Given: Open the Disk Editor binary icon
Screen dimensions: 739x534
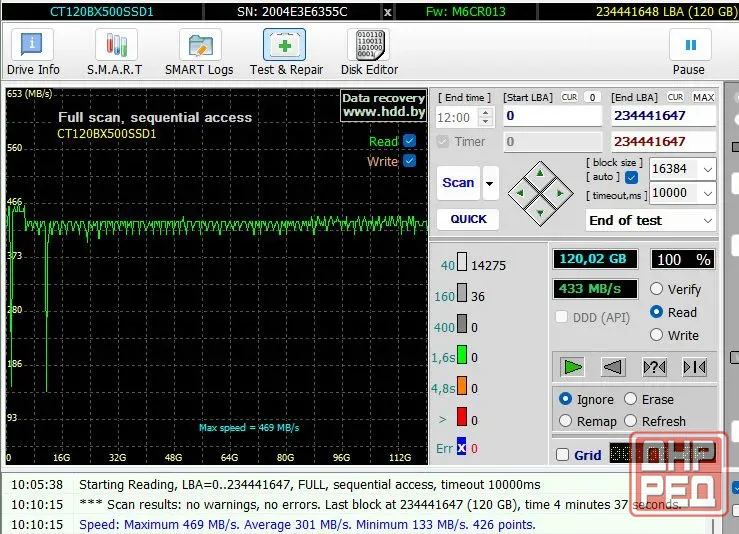Looking at the screenshot, I should (x=369, y=44).
